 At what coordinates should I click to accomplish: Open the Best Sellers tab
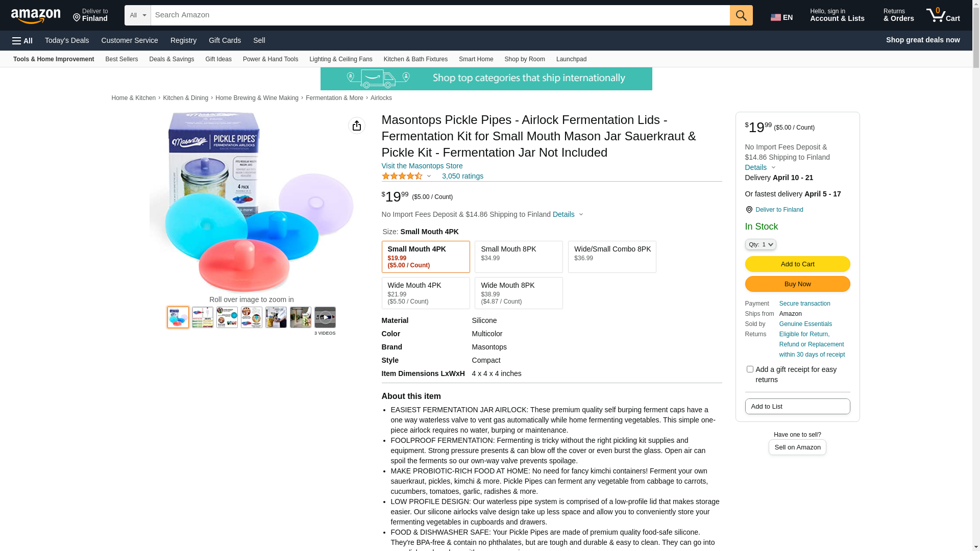click(x=121, y=59)
